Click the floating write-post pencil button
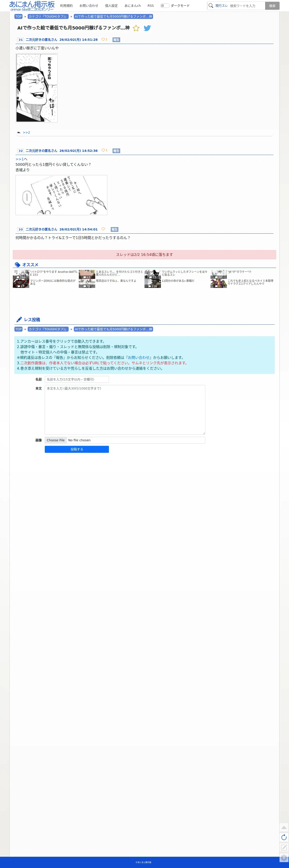The height and width of the screenshot is (868, 289). (284, 847)
